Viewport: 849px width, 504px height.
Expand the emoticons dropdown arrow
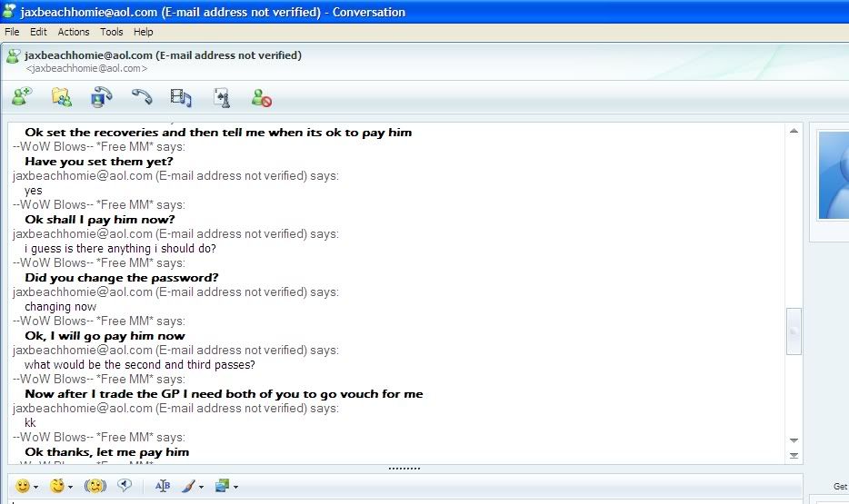(x=35, y=488)
